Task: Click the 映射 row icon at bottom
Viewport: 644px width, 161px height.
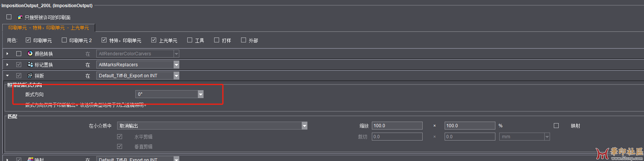Action: click(30, 159)
